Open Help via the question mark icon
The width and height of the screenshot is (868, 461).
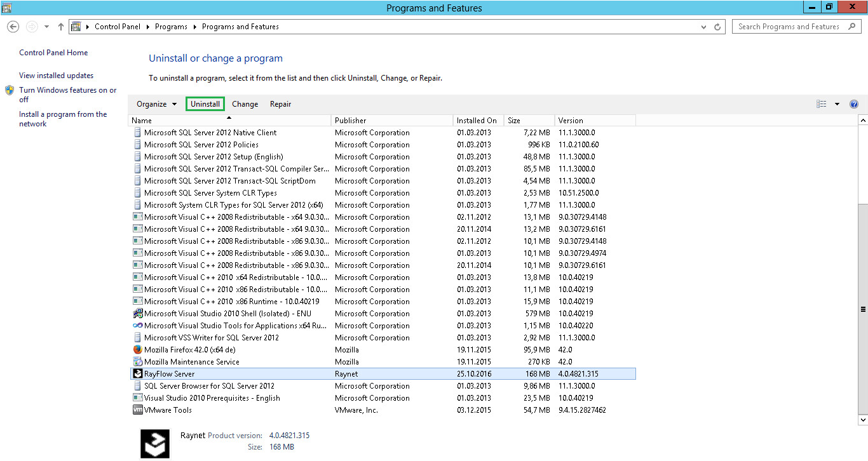pos(854,104)
